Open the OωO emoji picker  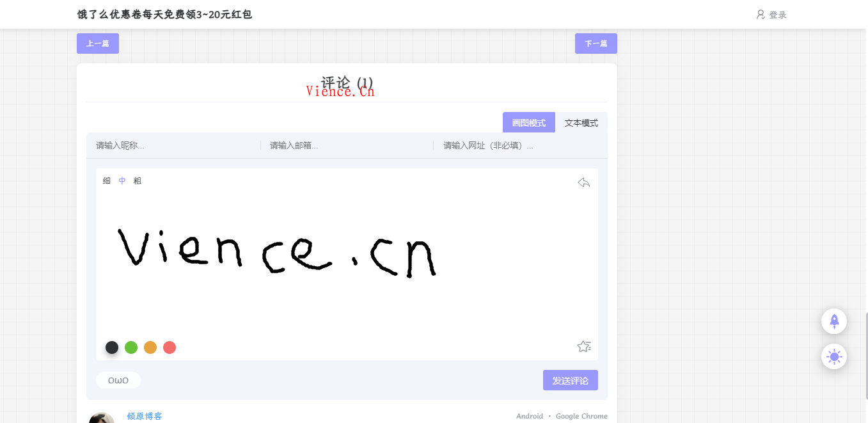pos(118,380)
